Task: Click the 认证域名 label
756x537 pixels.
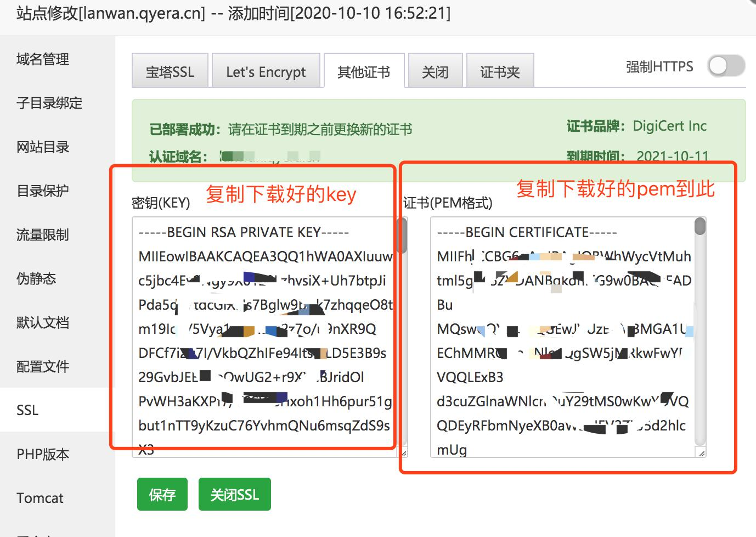Action: tap(178, 157)
